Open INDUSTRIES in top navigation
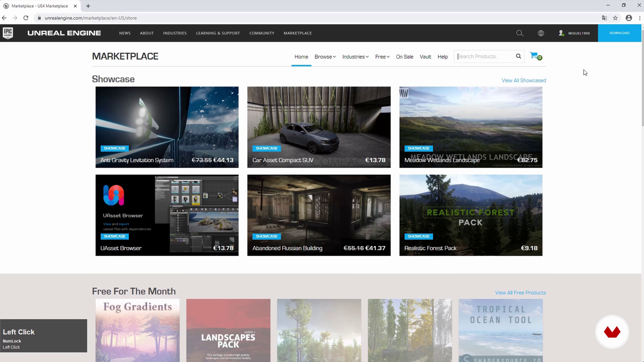 (175, 33)
